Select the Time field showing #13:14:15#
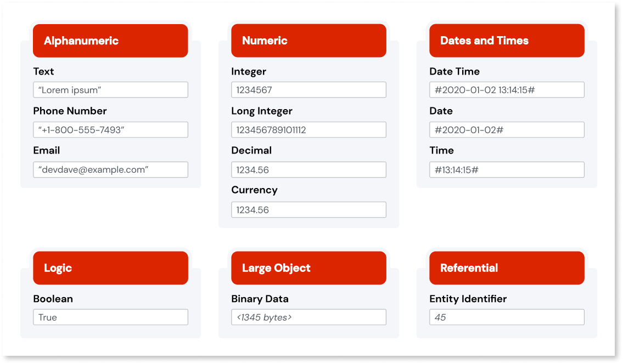Screen dimensions: 623x364 [x=506, y=169]
